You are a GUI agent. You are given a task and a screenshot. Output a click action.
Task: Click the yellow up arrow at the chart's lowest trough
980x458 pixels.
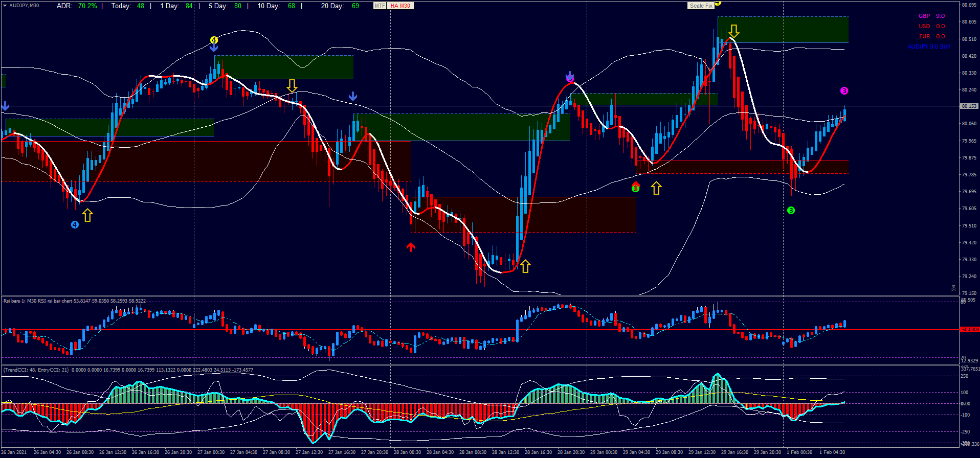(525, 266)
